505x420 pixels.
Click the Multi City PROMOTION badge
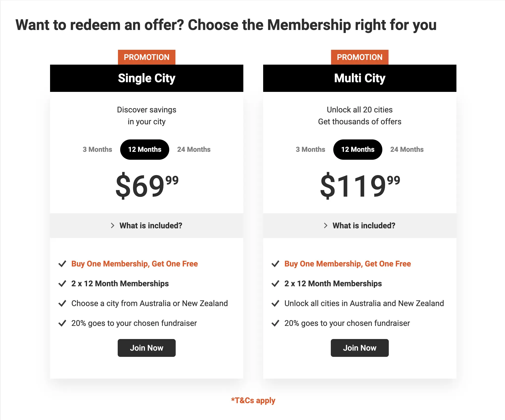pyautogui.click(x=360, y=57)
